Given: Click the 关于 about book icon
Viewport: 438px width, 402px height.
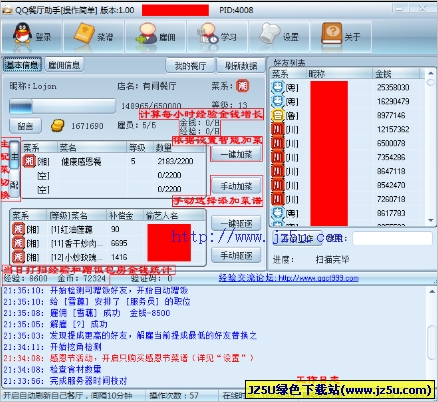Looking at the screenshot, I should click(331, 33).
